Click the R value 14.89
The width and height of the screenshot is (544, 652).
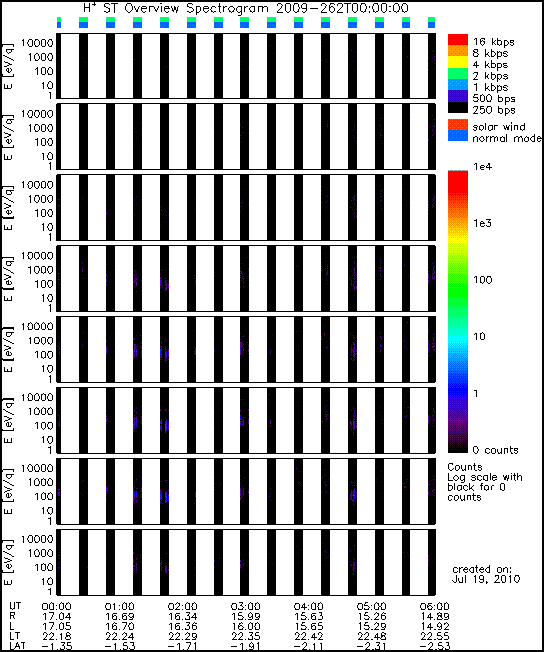[435, 617]
